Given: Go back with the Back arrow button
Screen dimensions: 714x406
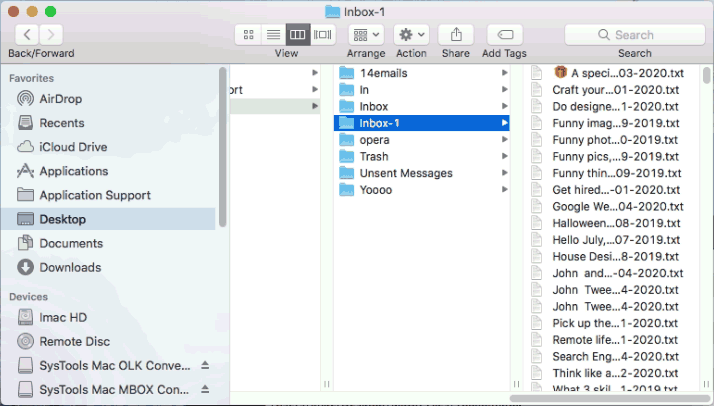Looking at the screenshot, I should (27, 35).
